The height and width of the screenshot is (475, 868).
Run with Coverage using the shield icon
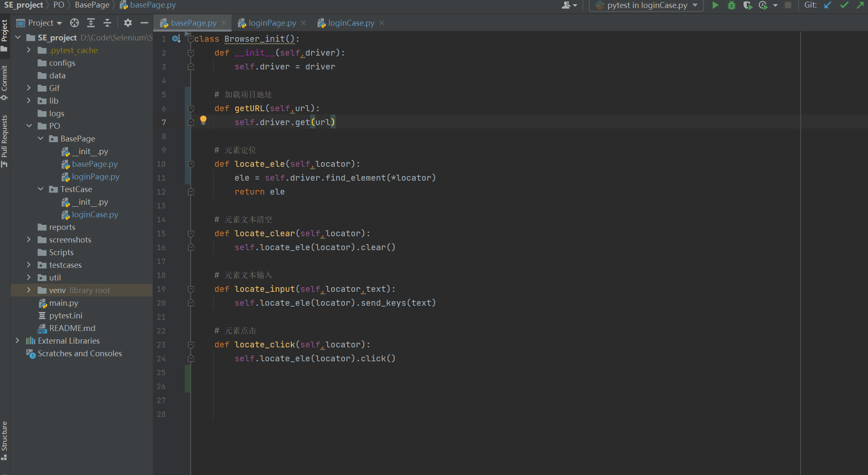747,5
